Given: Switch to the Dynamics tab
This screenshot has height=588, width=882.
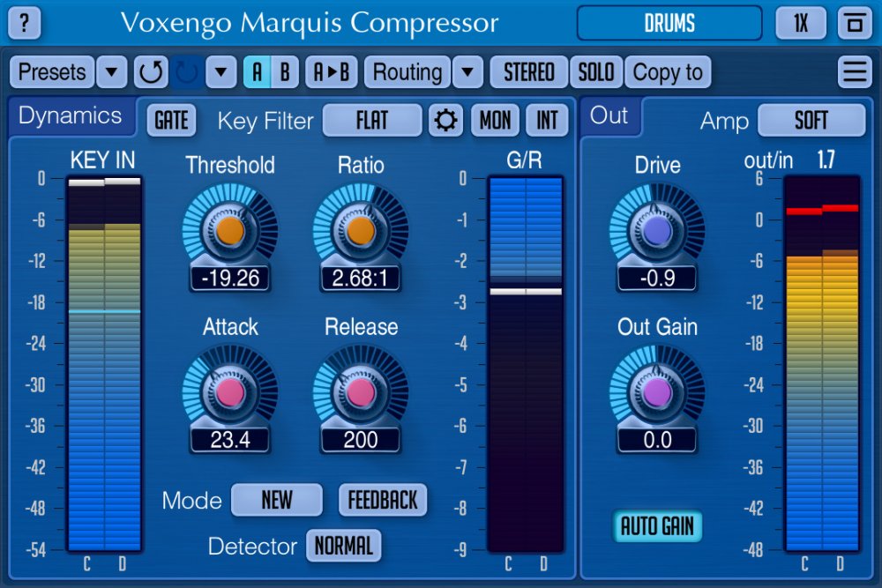Looking at the screenshot, I should pos(71,115).
